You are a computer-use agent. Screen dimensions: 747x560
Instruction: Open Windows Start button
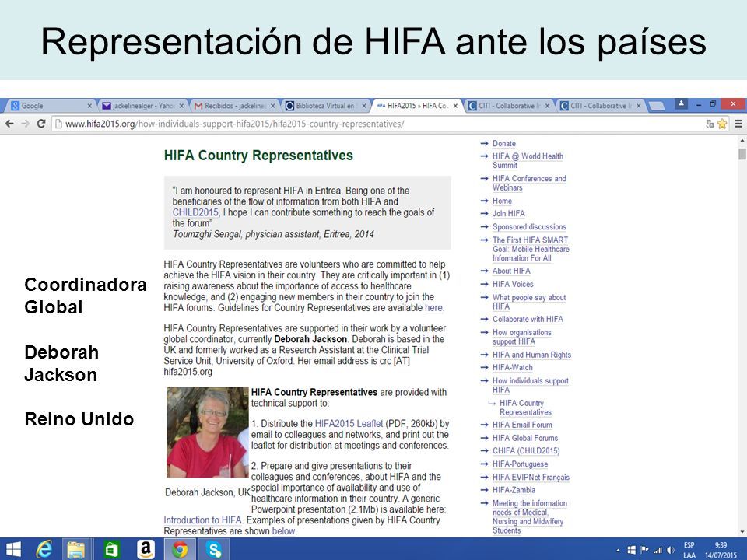coord(13,550)
